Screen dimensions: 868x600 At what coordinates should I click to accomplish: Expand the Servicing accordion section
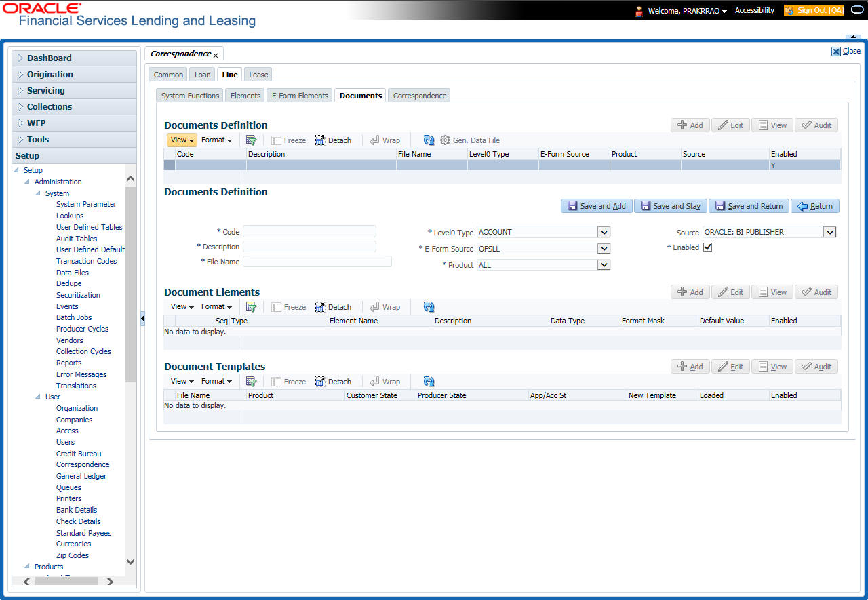74,91
